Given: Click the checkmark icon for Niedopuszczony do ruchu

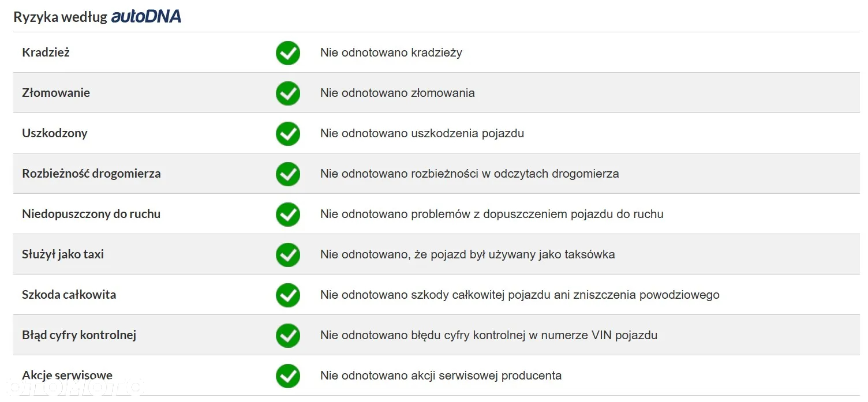Looking at the screenshot, I should pyautogui.click(x=287, y=214).
